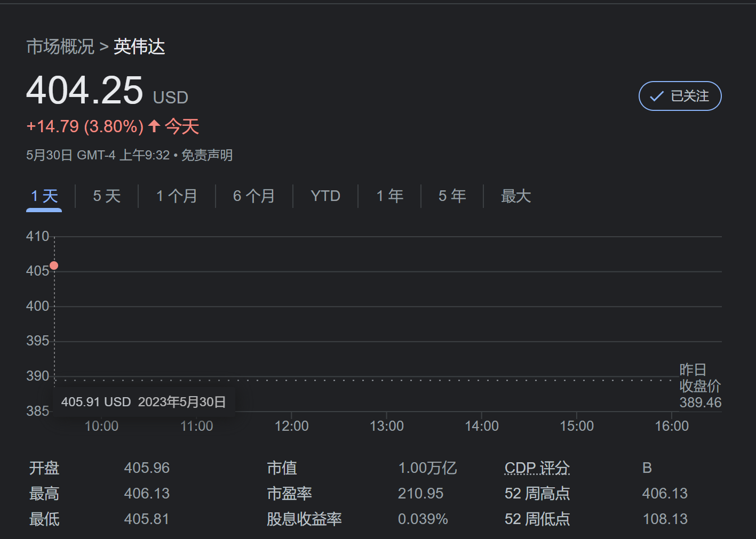756x539 pixels.
Task: Click the red data point on chart
Action: tap(54, 266)
